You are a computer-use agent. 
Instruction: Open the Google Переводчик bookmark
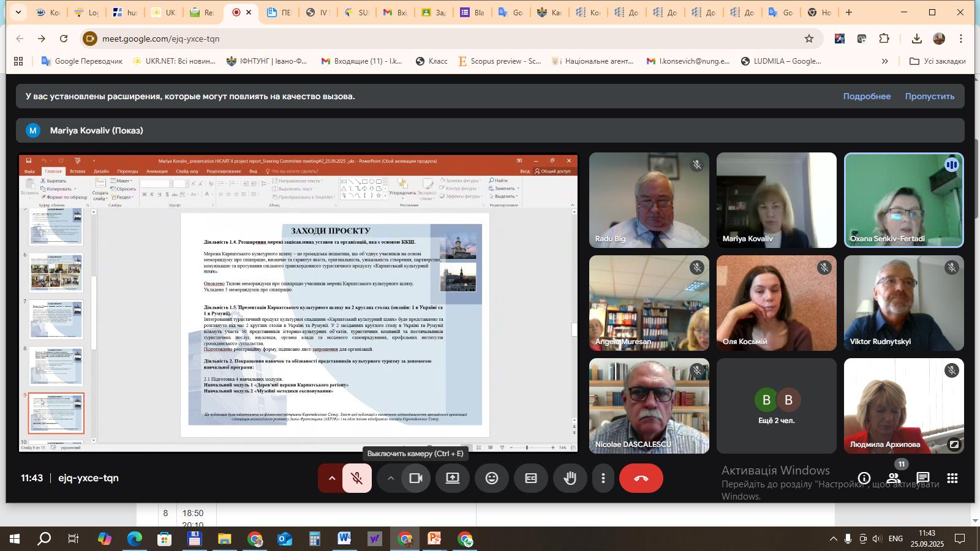click(x=81, y=61)
